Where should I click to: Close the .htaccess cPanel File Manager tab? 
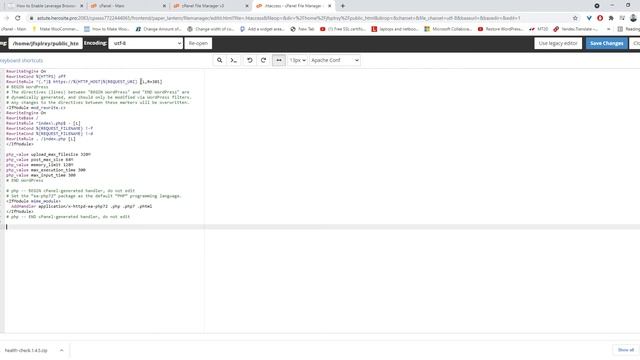(330, 6)
